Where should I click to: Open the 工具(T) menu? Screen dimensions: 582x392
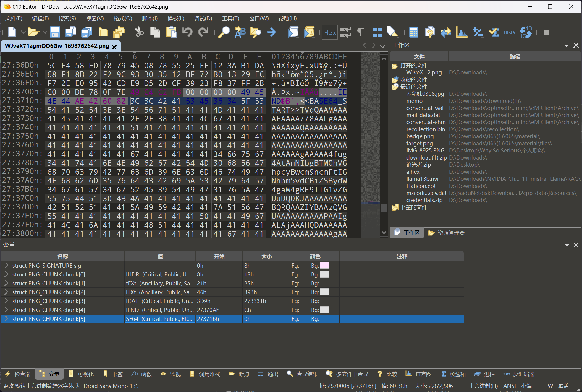point(230,19)
